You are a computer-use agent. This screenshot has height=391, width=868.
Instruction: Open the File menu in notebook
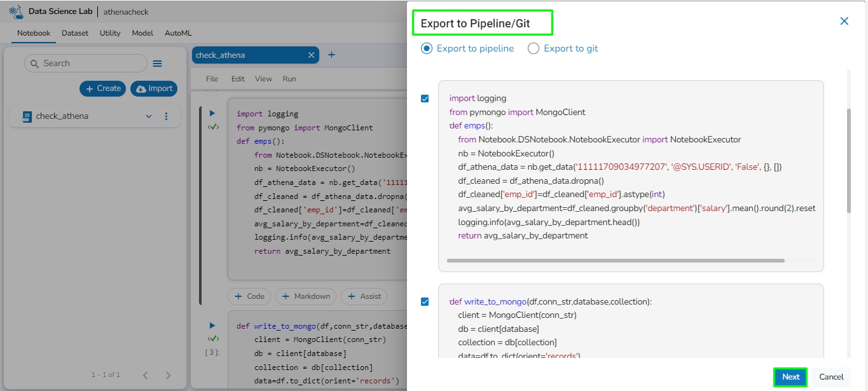pyautogui.click(x=212, y=79)
